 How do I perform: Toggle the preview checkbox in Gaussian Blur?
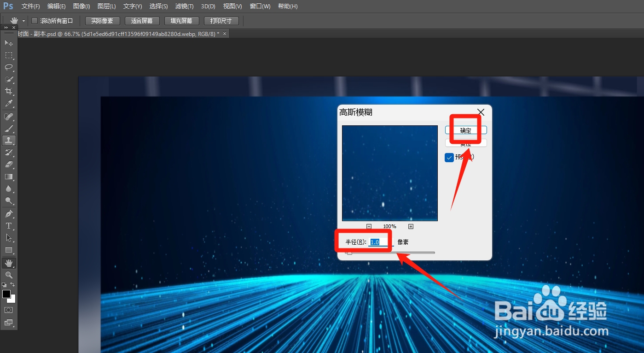(449, 158)
